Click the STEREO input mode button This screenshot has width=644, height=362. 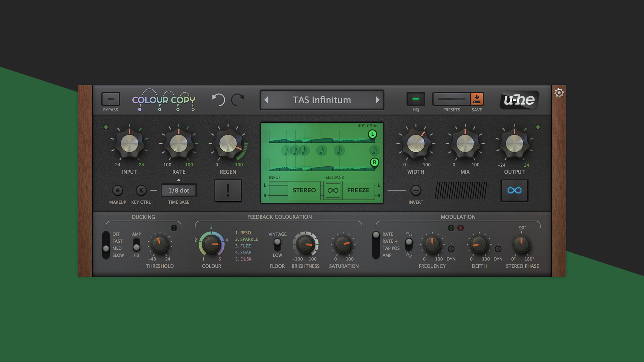304,190
